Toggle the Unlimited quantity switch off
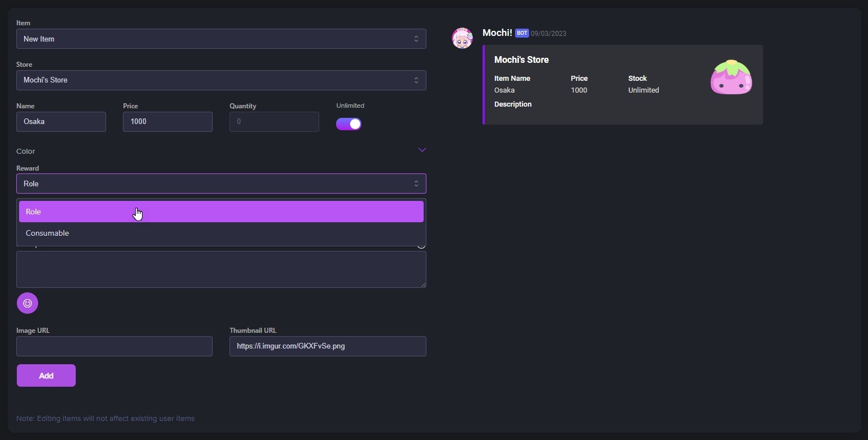The image size is (868, 440). coord(348,124)
